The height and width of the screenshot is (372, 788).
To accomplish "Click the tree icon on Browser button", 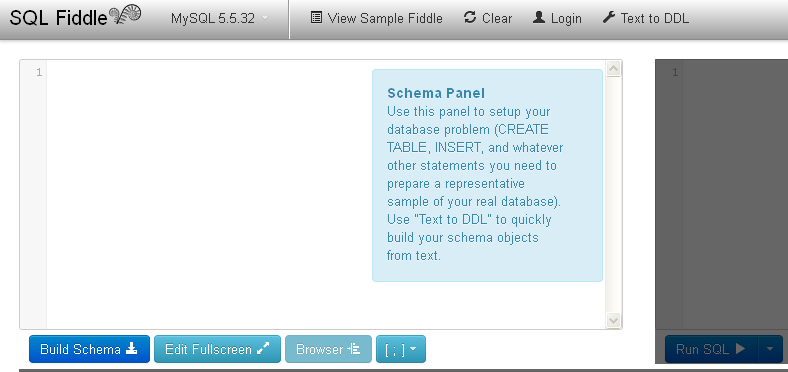I will (x=354, y=348).
